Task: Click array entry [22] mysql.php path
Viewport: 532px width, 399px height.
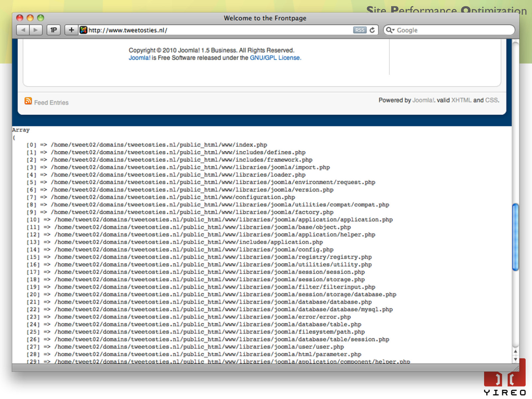Action: pyautogui.click(x=223, y=309)
